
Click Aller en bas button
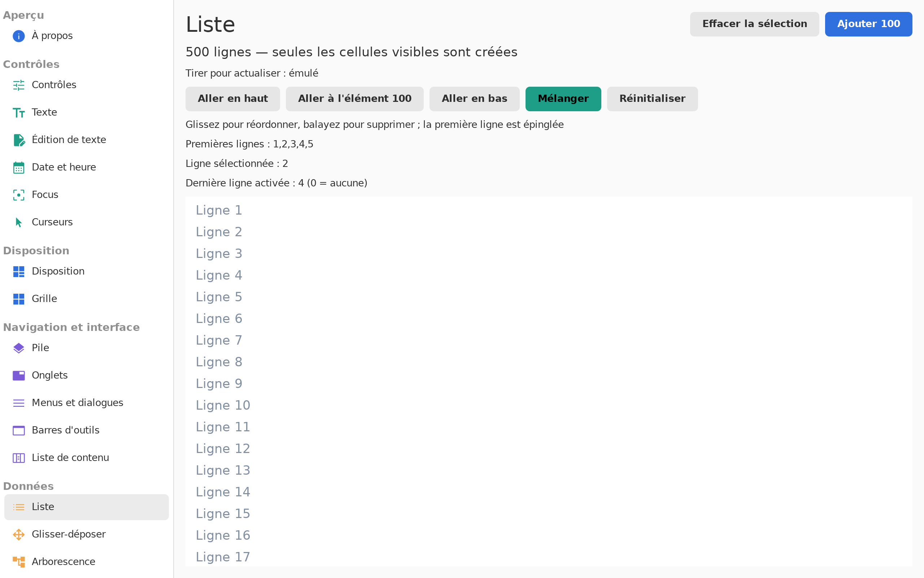[474, 99]
